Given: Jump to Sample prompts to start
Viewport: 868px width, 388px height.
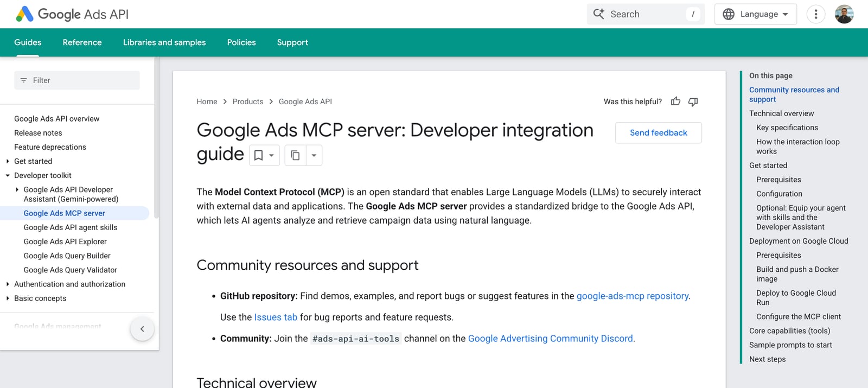Looking at the screenshot, I should [x=790, y=345].
